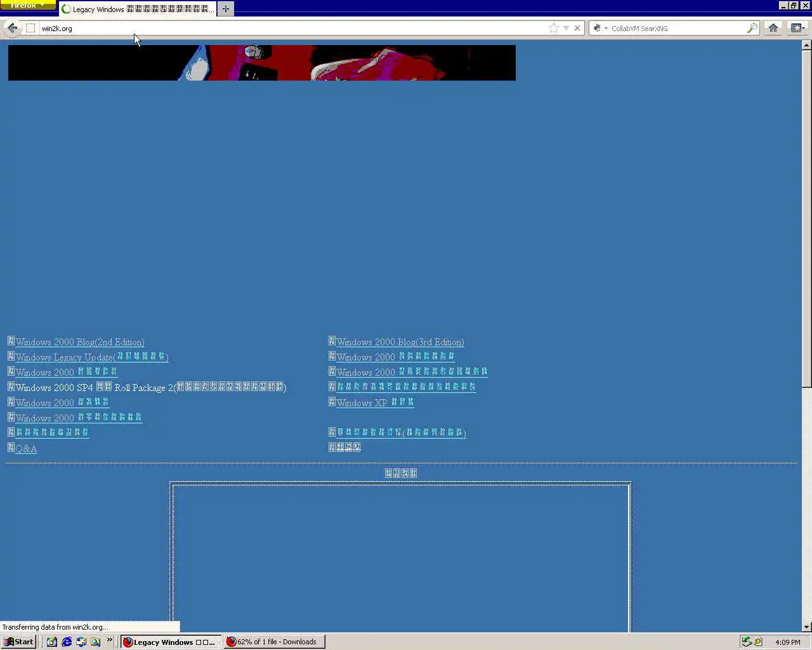This screenshot has height=650, width=812.
Task: Switch to Legacy Windows taskbar button
Action: (x=171, y=642)
